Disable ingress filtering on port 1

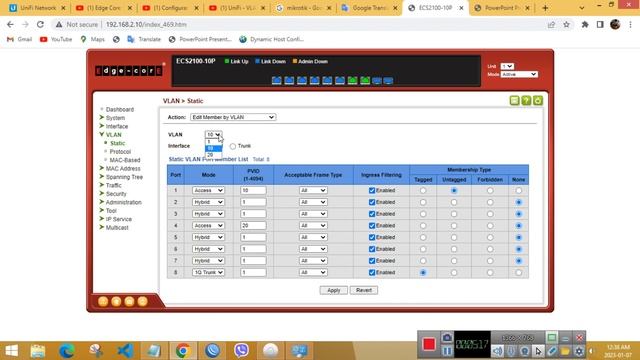pos(372,190)
